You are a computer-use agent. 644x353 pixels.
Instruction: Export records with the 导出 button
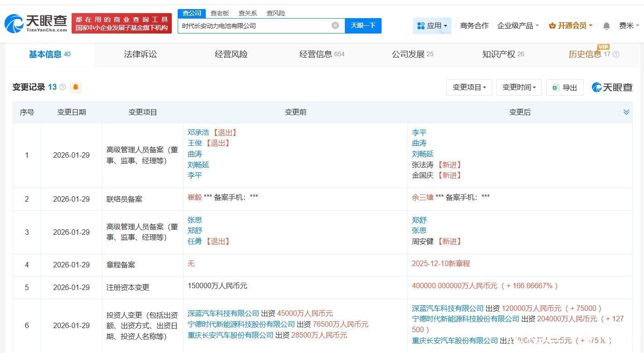(x=565, y=87)
